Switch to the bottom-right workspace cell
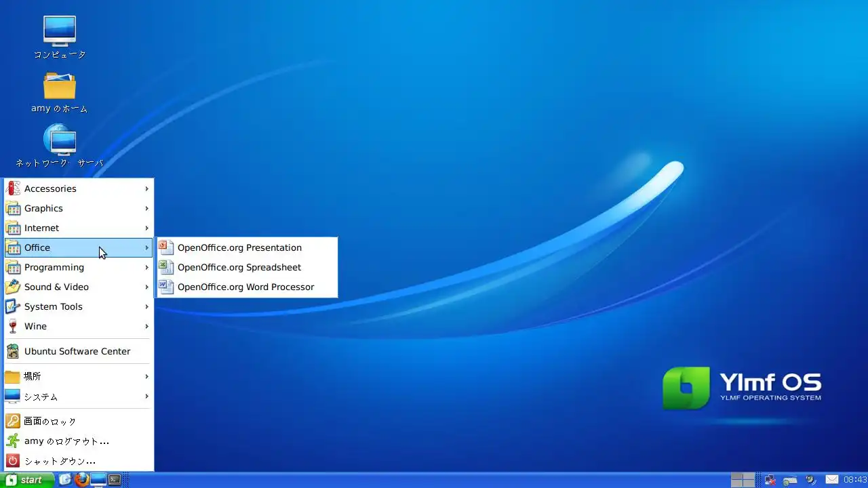This screenshot has width=868, height=488. click(749, 484)
